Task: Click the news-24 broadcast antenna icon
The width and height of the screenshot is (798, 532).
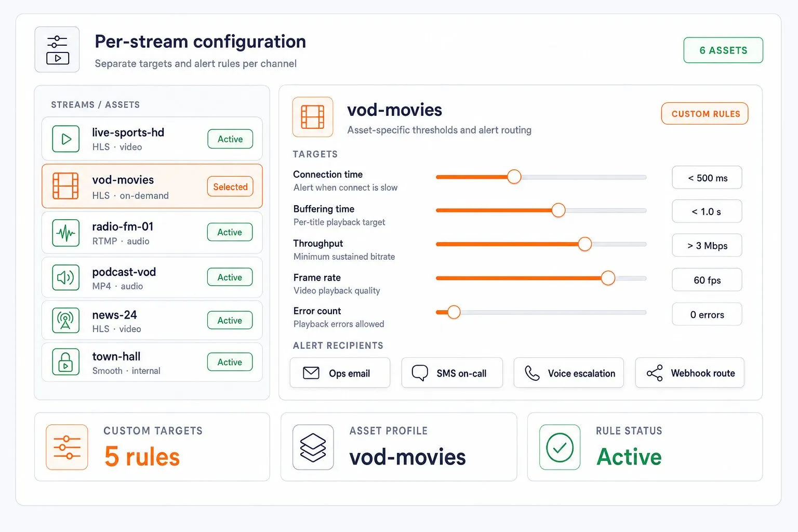Action: (x=66, y=321)
